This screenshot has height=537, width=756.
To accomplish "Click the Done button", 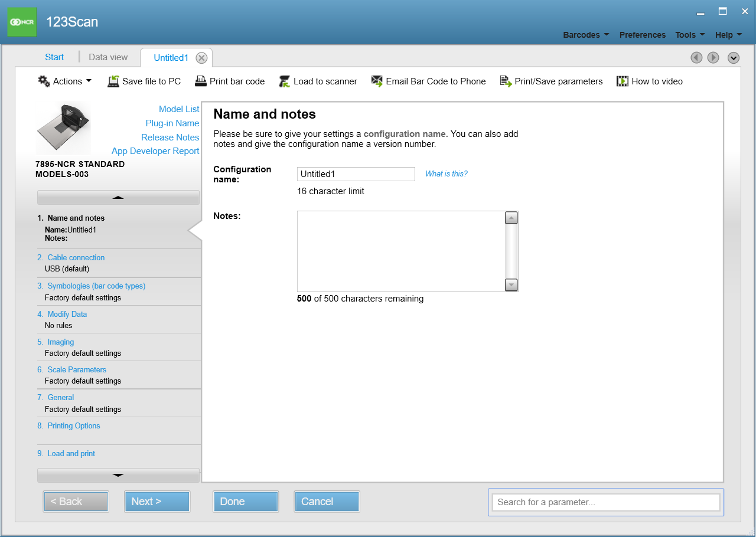I will [246, 502].
